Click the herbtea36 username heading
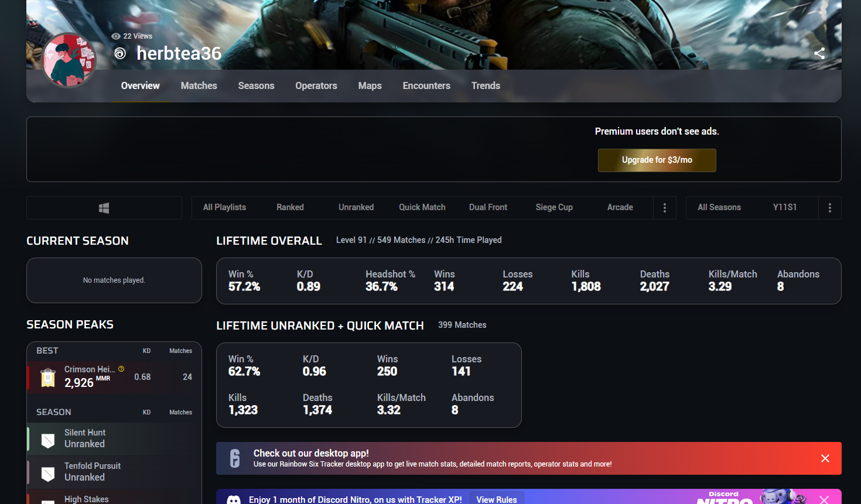Image resolution: width=861 pixels, height=504 pixels. pos(179,53)
